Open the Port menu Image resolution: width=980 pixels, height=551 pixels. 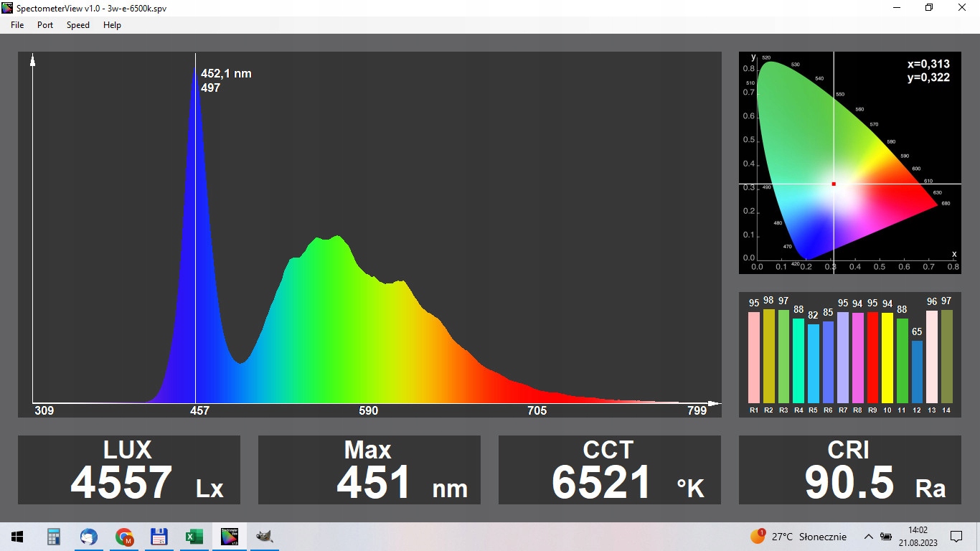tap(45, 25)
